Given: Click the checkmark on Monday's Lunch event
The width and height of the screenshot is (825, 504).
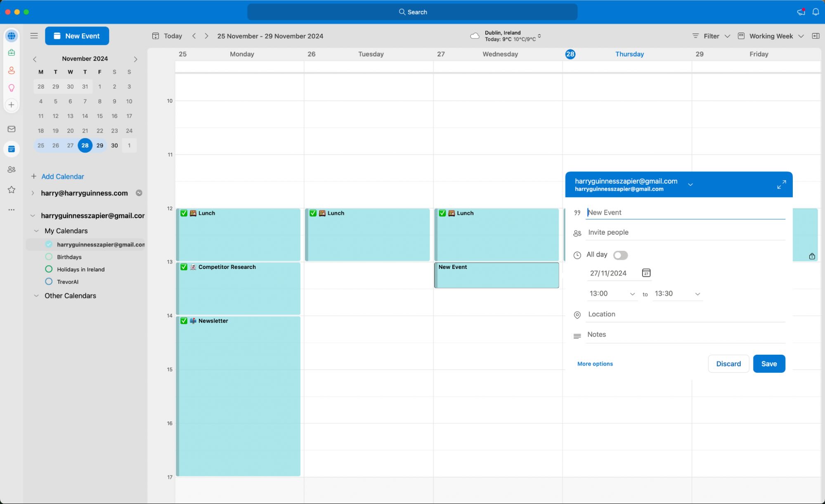Looking at the screenshot, I should 184,213.
